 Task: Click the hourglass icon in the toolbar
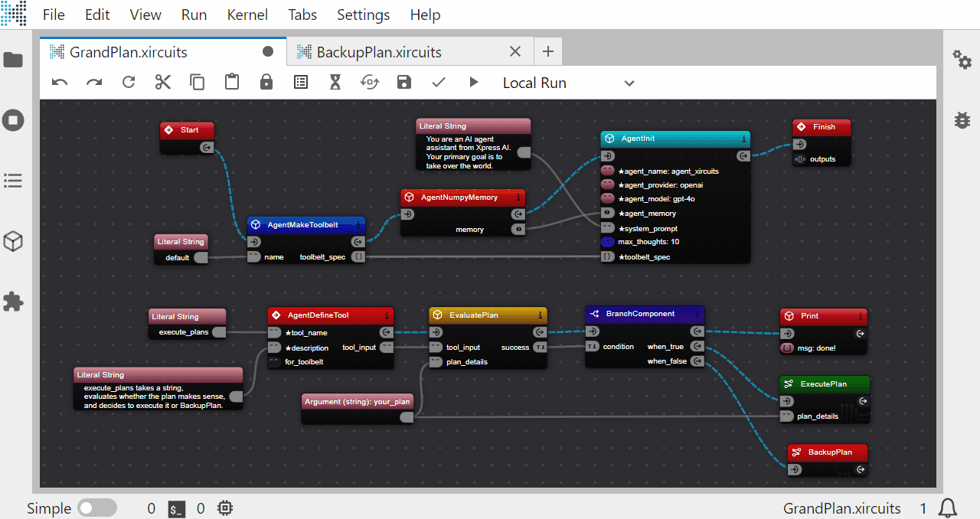(335, 83)
